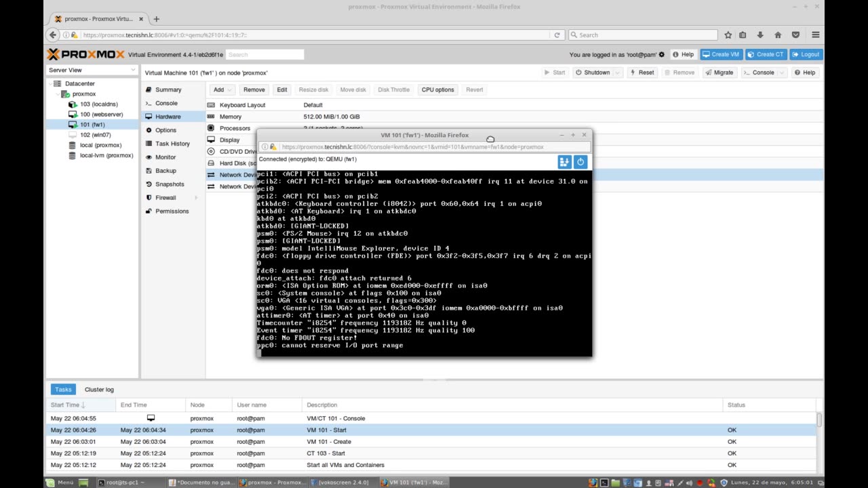Viewport: 868px width, 488px height.
Task: Open the Options section for VM 101
Action: point(165,130)
